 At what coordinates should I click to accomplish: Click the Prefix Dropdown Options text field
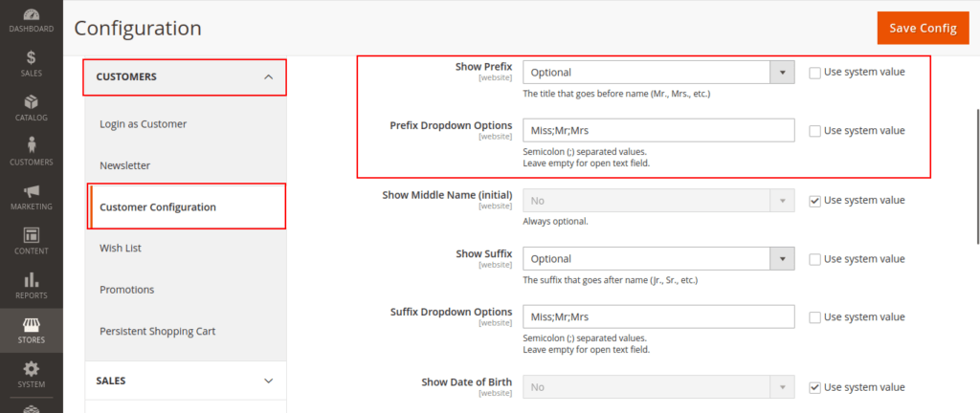658,130
